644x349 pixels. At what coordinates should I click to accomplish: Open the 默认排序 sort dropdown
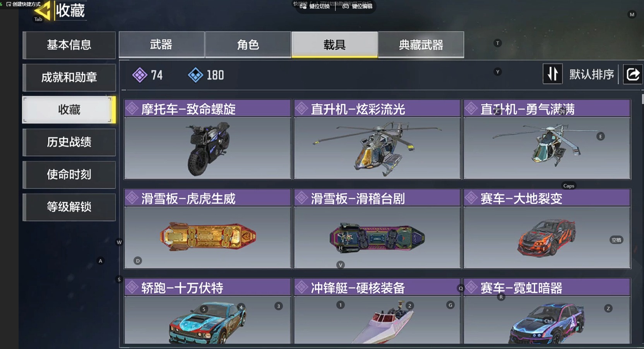[591, 74]
